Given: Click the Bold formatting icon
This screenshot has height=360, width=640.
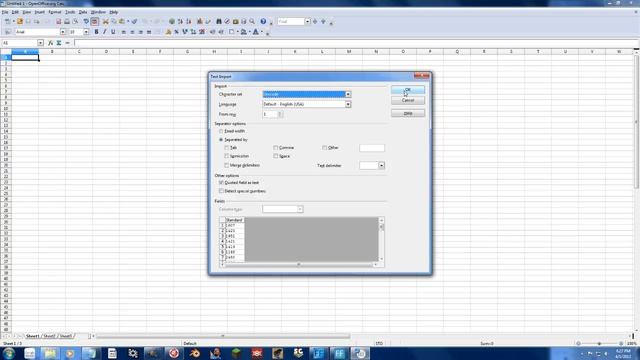Looking at the screenshot, I should 96,32.
